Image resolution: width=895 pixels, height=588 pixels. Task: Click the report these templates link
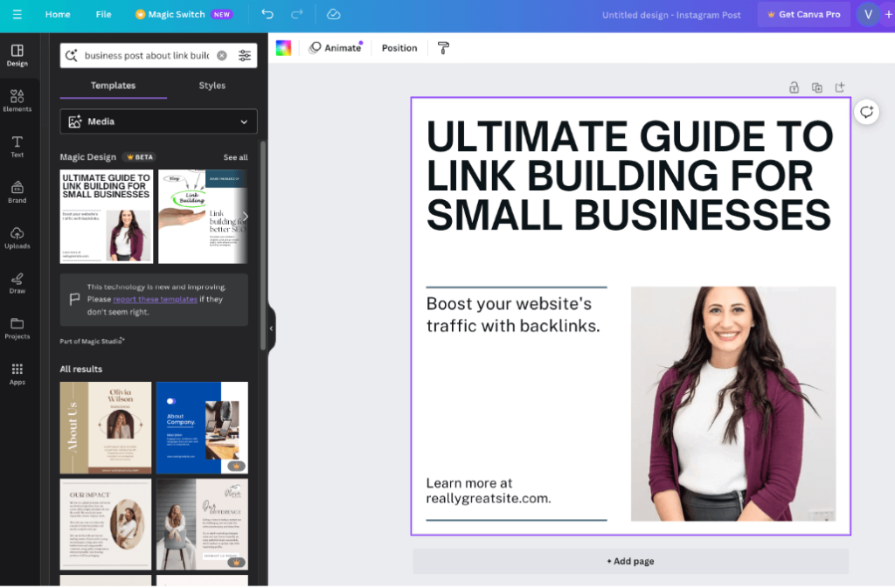tap(155, 299)
